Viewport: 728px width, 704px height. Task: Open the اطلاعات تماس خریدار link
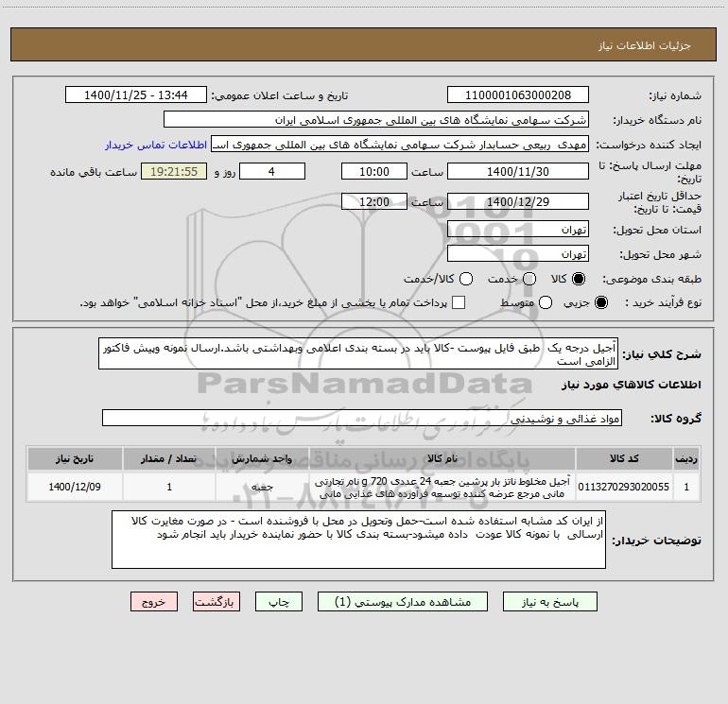(156, 145)
